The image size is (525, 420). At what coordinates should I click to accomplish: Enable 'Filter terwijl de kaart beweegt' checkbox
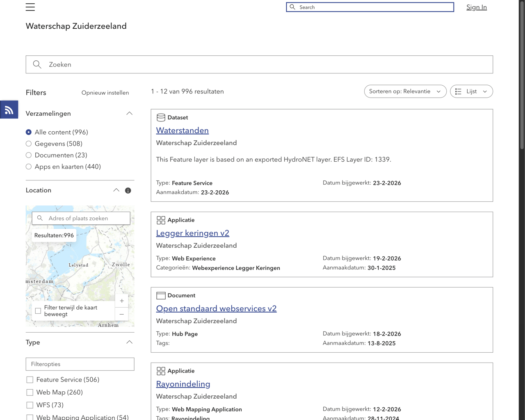(38, 311)
